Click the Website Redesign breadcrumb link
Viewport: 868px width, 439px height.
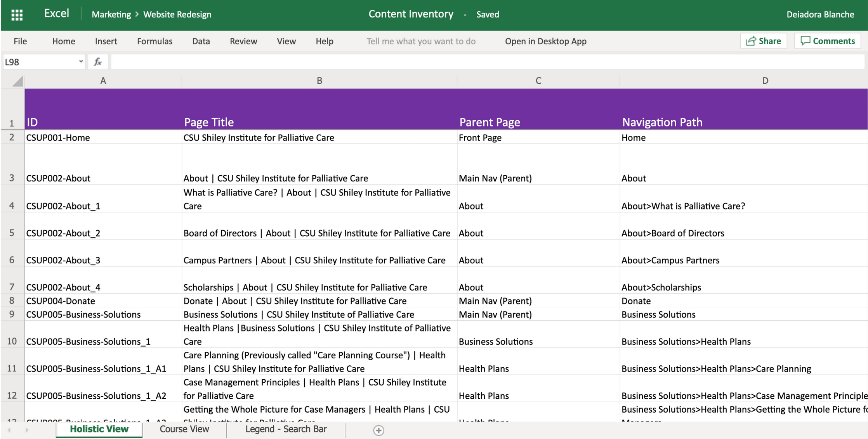pos(177,14)
